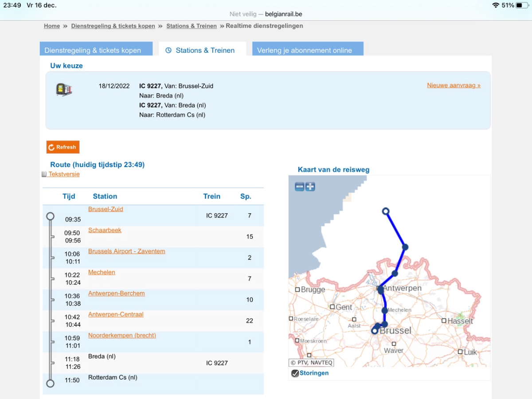
Task: Toggle the Storingen checkbox
Action: pyautogui.click(x=295, y=373)
